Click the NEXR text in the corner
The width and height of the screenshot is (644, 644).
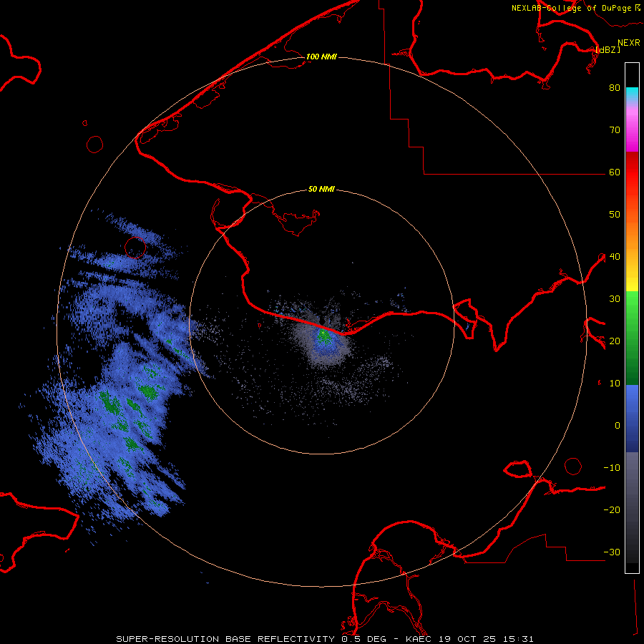coord(629,43)
